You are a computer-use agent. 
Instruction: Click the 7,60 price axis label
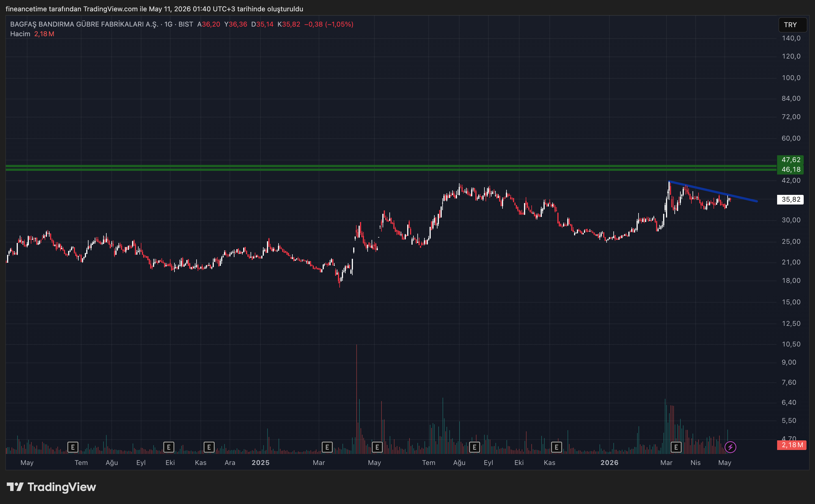point(789,383)
